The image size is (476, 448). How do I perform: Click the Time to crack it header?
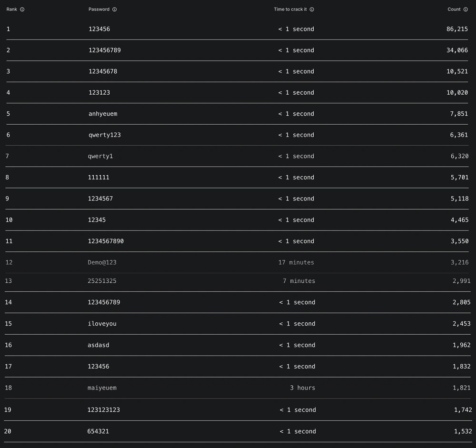(x=290, y=10)
